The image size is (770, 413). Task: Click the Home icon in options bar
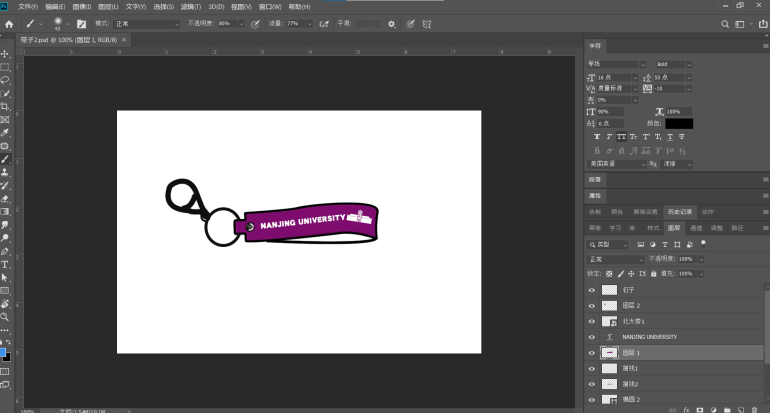(9, 24)
